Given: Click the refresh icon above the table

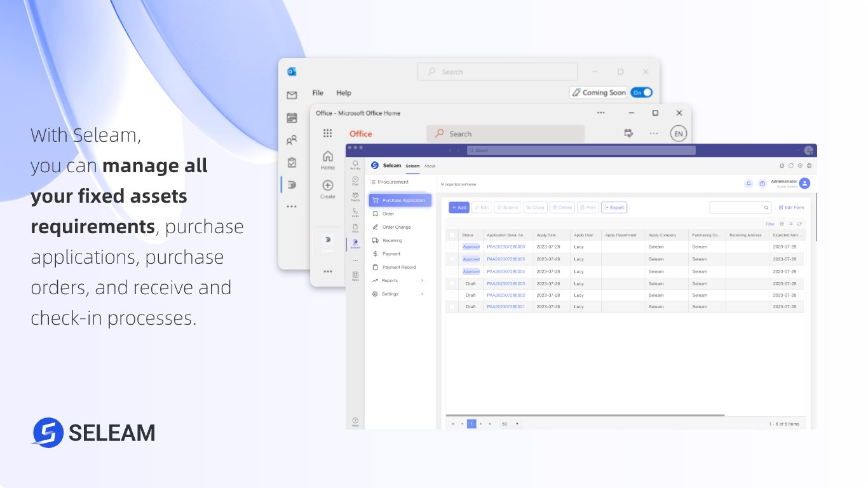Looking at the screenshot, I should pos(799,224).
